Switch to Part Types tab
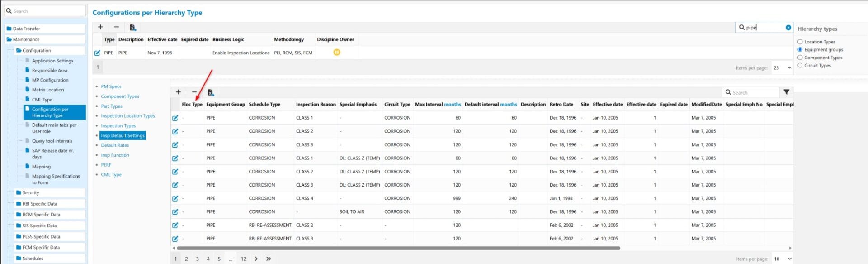The height and width of the screenshot is (264, 868). coord(112,106)
